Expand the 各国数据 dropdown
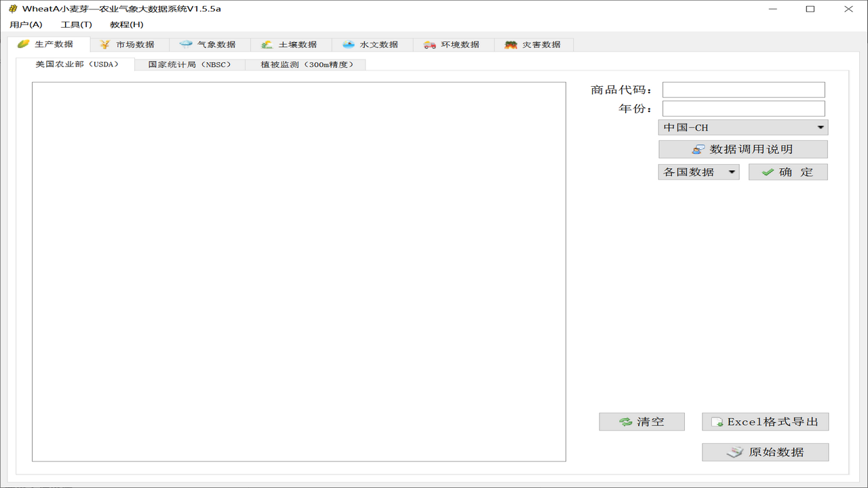The image size is (868, 488). (698, 172)
